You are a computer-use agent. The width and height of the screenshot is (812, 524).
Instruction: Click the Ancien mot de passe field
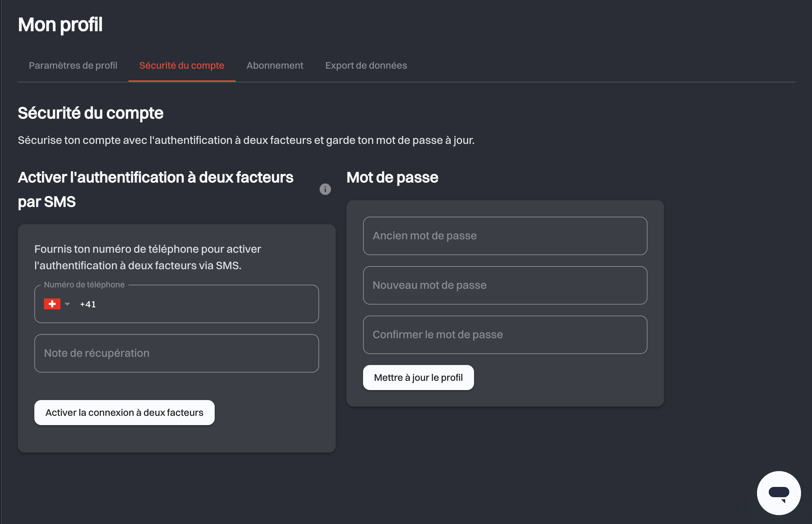click(x=505, y=236)
